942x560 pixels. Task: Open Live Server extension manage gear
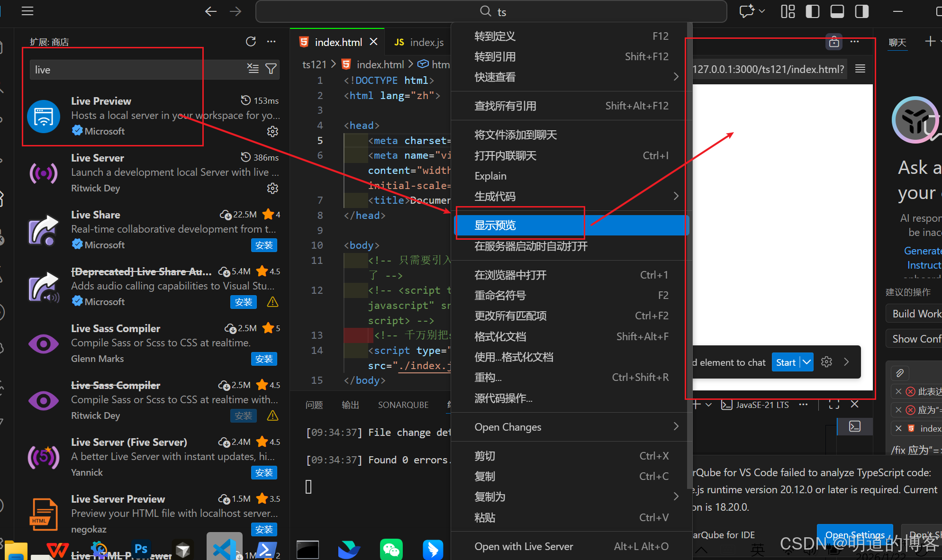coord(272,188)
